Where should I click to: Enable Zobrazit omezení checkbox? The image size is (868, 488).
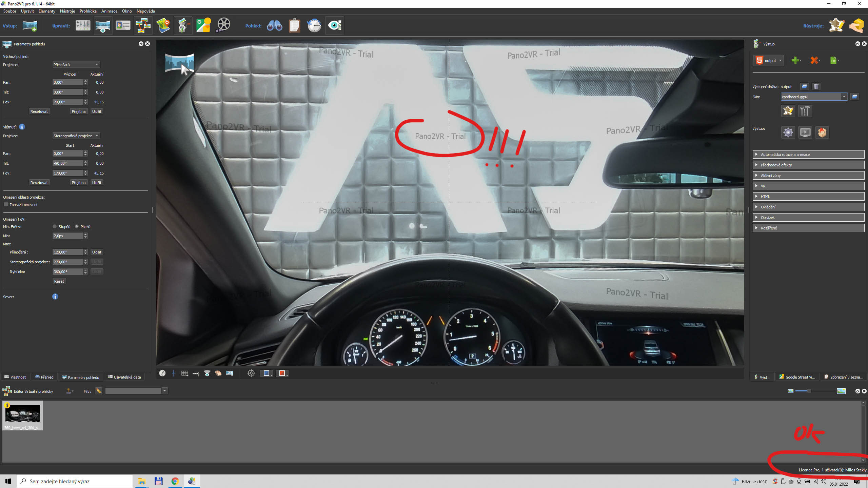pos(6,204)
